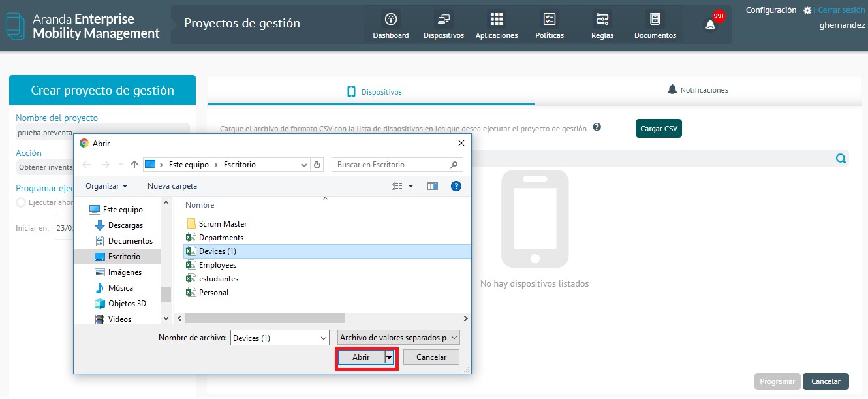Click the Aranda Enterprise Mobility Management logo
Viewport: 868px width, 399px height.
[x=83, y=25]
